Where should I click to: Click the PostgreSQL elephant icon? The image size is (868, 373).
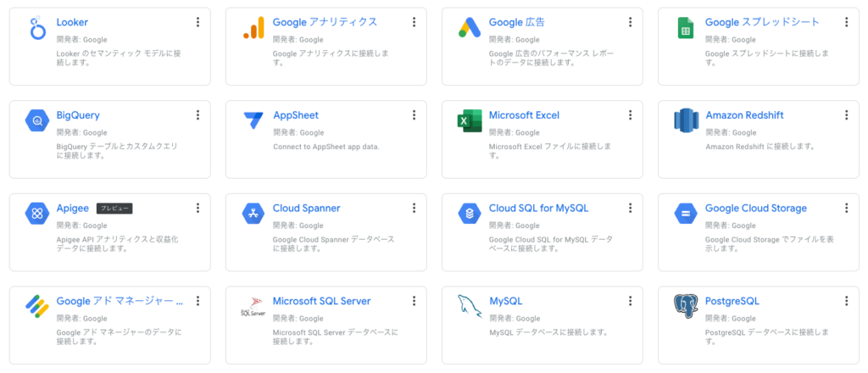686,306
